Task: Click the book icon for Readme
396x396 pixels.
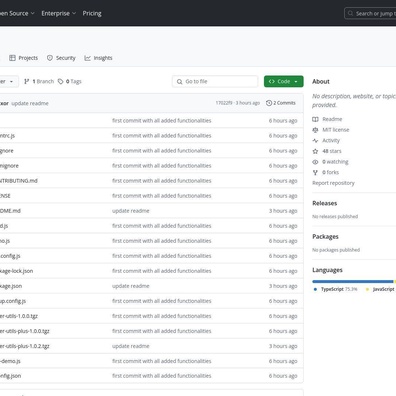Action: click(x=315, y=119)
